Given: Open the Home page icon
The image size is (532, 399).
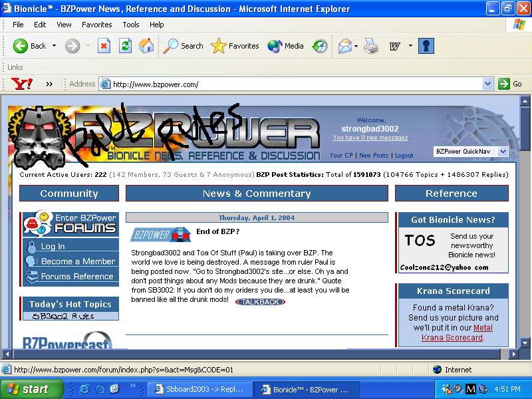Looking at the screenshot, I should [146, 46].
